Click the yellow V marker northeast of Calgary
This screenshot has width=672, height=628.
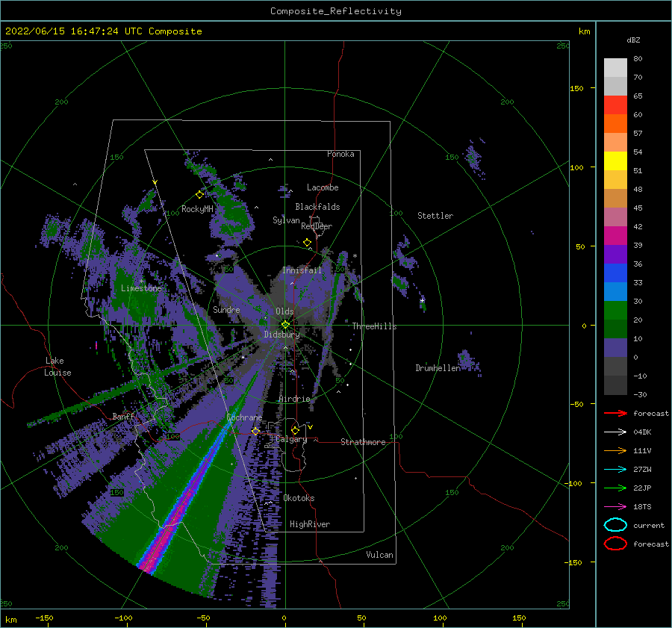pos(310,427)
